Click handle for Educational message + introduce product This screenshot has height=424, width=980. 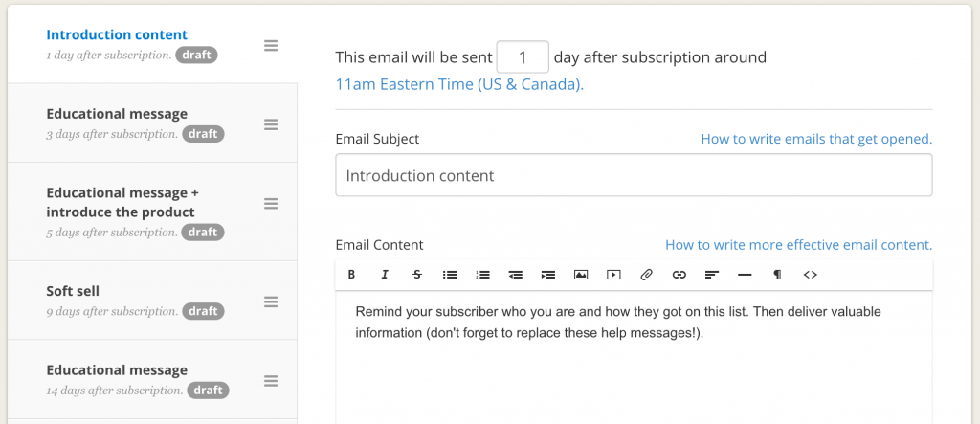coord(271,204)
